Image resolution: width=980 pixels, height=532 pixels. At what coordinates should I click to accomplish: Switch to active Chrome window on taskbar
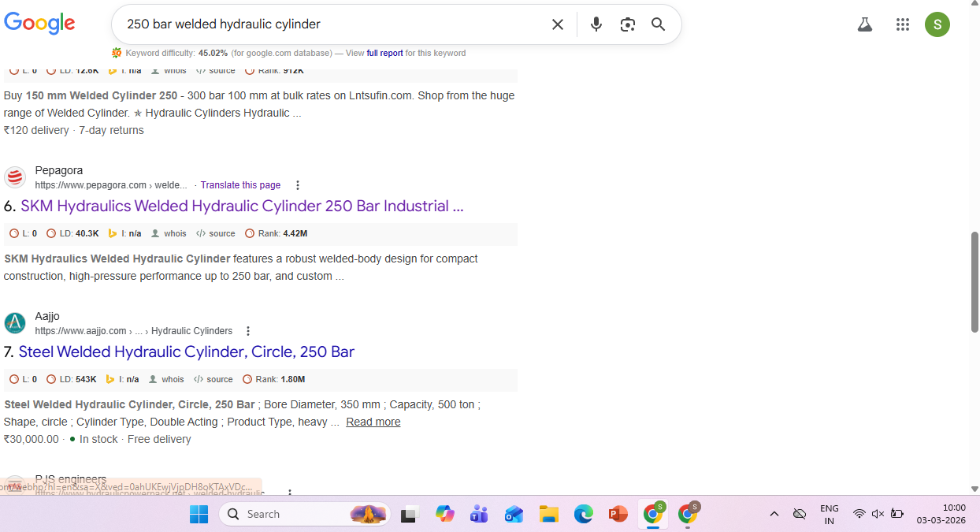653,514
